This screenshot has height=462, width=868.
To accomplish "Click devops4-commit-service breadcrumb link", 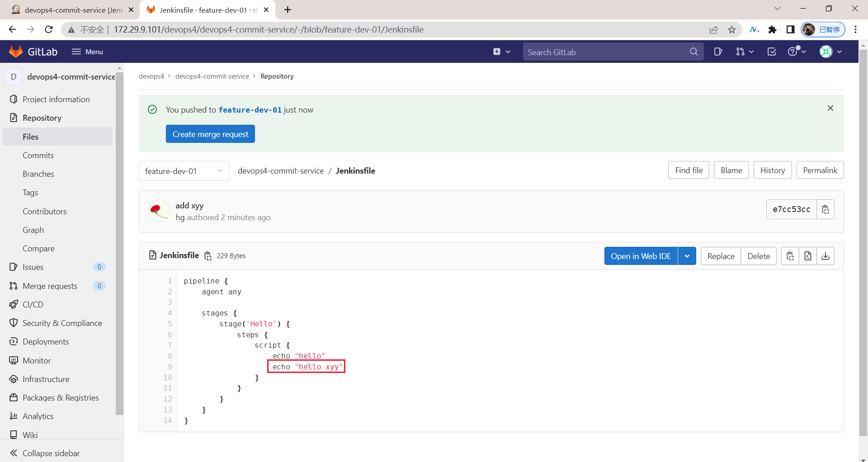I will [212, 76].
